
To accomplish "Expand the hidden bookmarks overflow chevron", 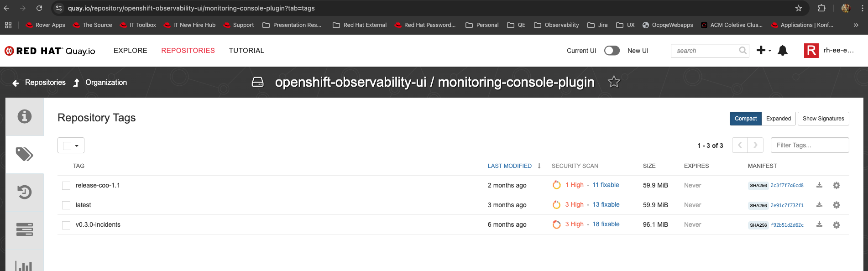I will [x=856, y=25].
